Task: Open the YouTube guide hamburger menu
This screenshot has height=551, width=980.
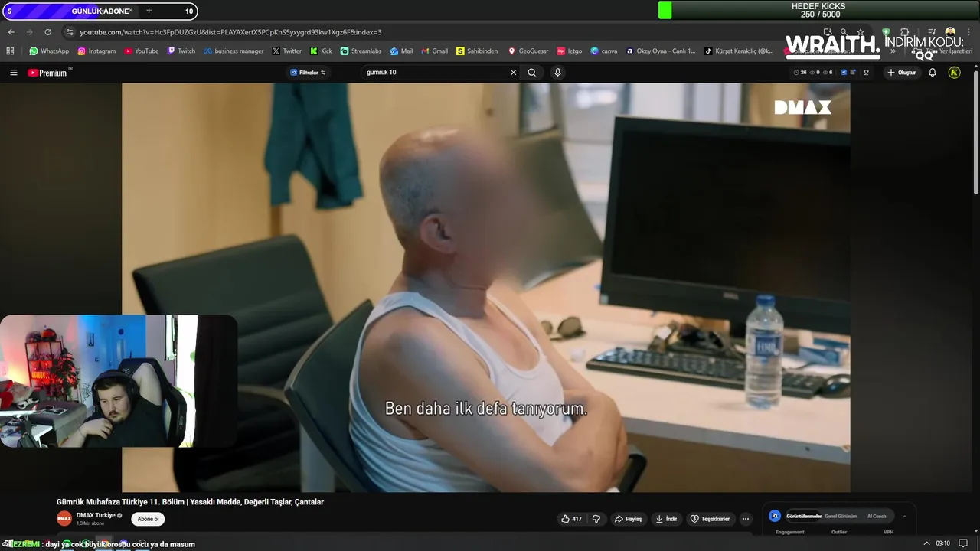Action: [13, 73]
